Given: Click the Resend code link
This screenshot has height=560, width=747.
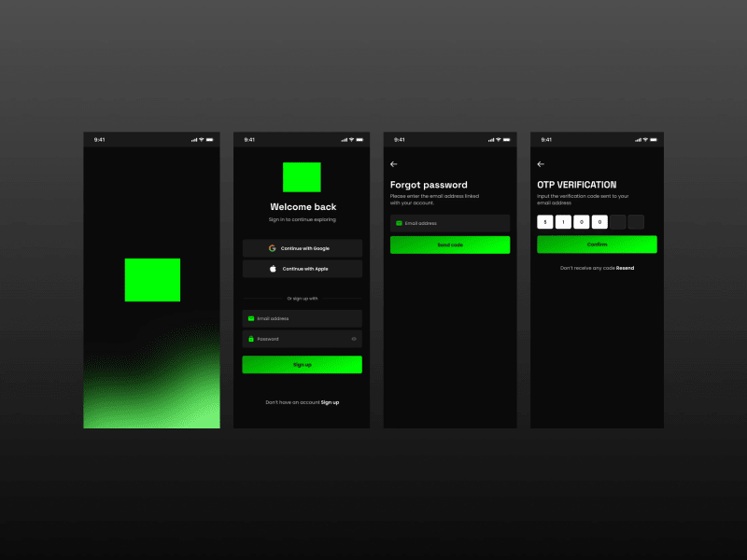Looking at the screenshot, I should pyautogui.click(x=625, y=268).
